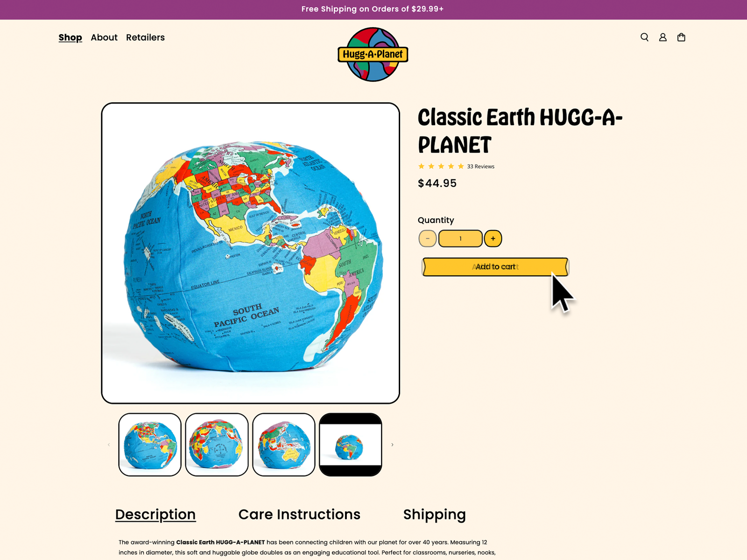Open the Retailers menu item
747x560 pixels.
[145, 37]
